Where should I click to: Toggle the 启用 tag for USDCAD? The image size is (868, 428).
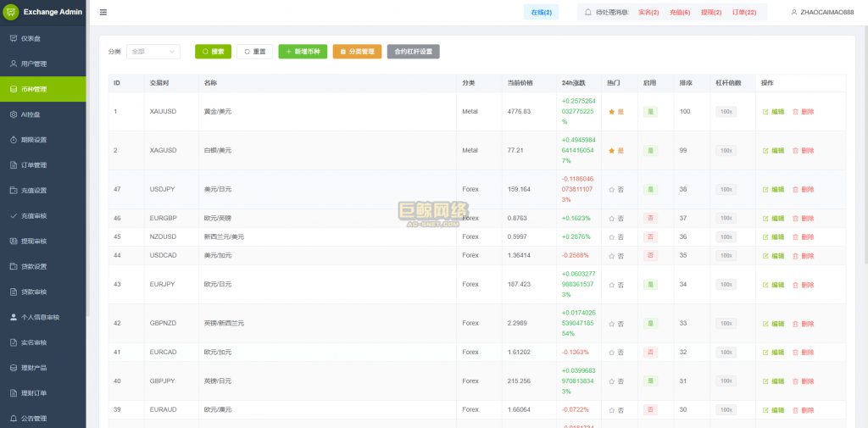[x=650, y=256]
